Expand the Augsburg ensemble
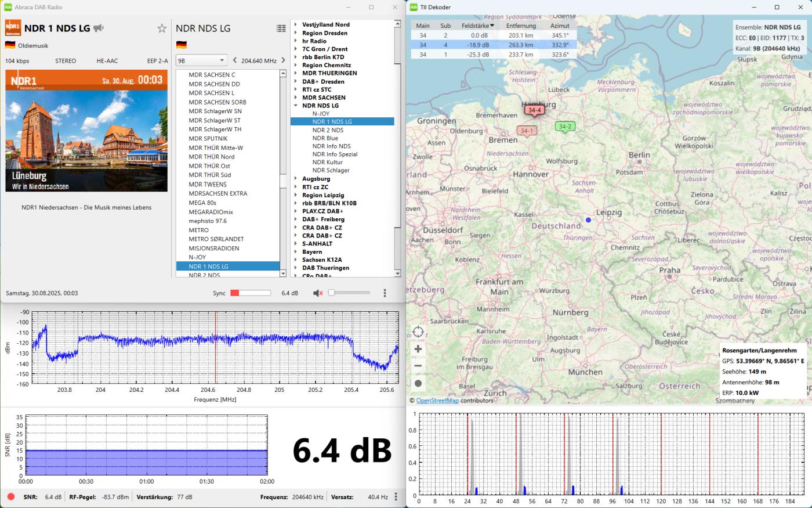Viewport: 812px width, 508px height. pos(296,179)
